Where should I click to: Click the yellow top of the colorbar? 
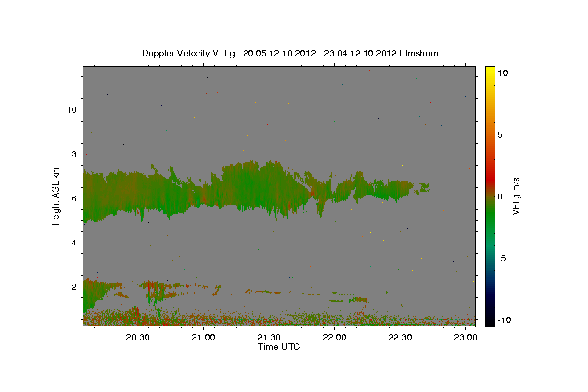point(490,70)
